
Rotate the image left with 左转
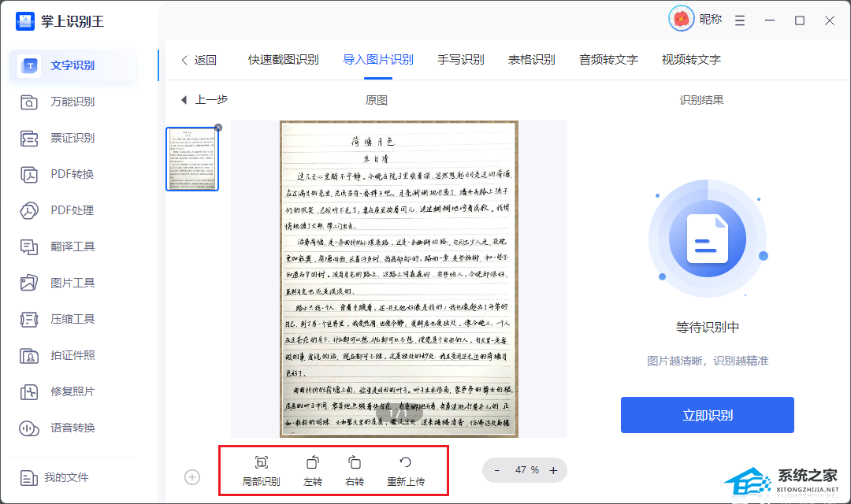(313, 471)
